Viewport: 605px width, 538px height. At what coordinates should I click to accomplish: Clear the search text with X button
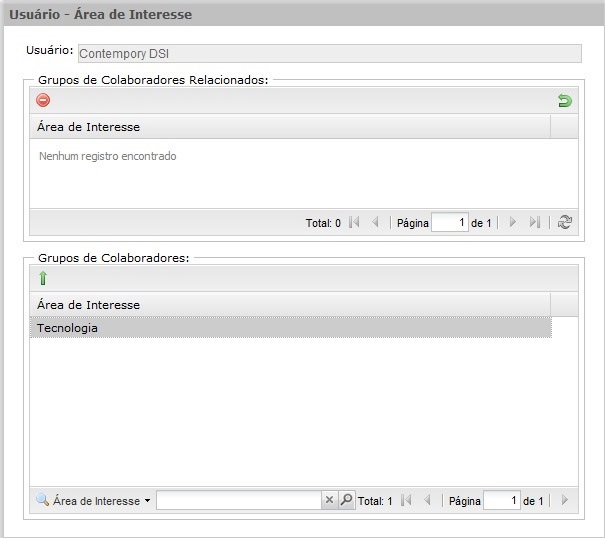(328, 501)
